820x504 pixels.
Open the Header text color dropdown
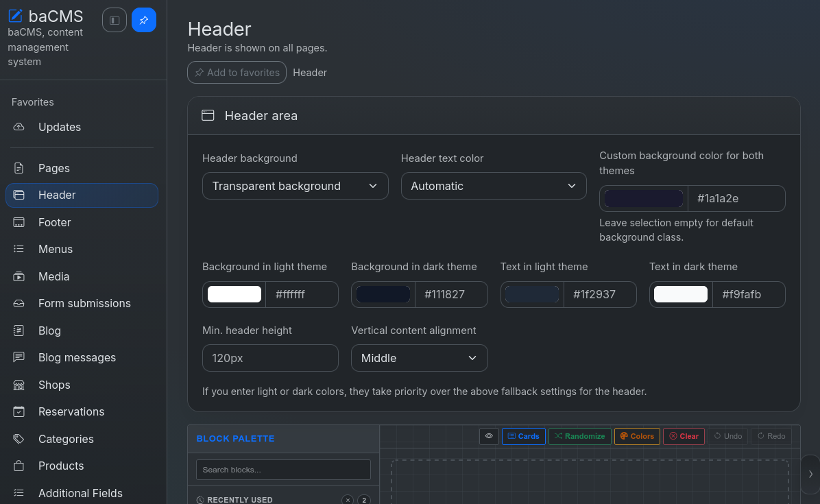coord(494,186)
